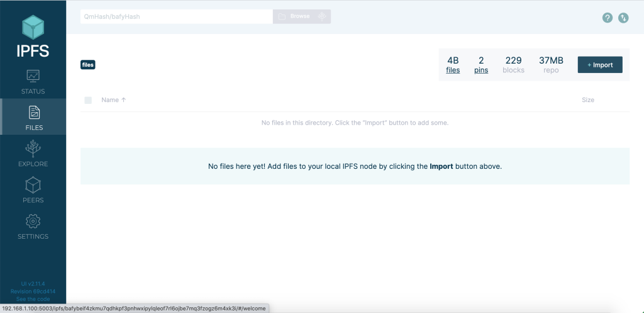This screenshot has height=313, width=644.
Task: Select the Files document icon in sidebar
Action: click(x=33, y=113)
